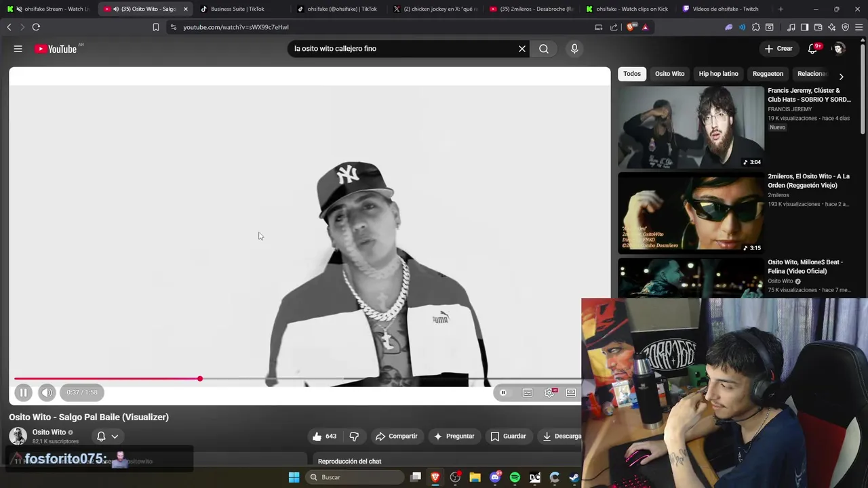Bookmark this page

(x=156, y=27)
